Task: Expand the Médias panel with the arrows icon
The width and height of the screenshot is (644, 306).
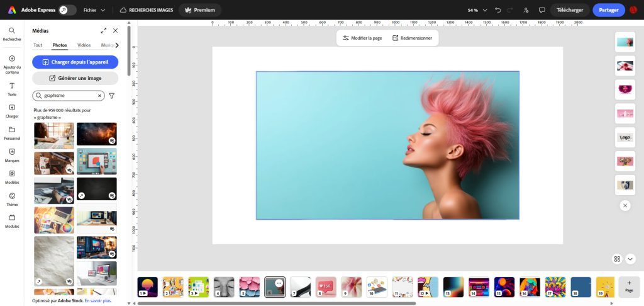Action: [x=104, y=30]
